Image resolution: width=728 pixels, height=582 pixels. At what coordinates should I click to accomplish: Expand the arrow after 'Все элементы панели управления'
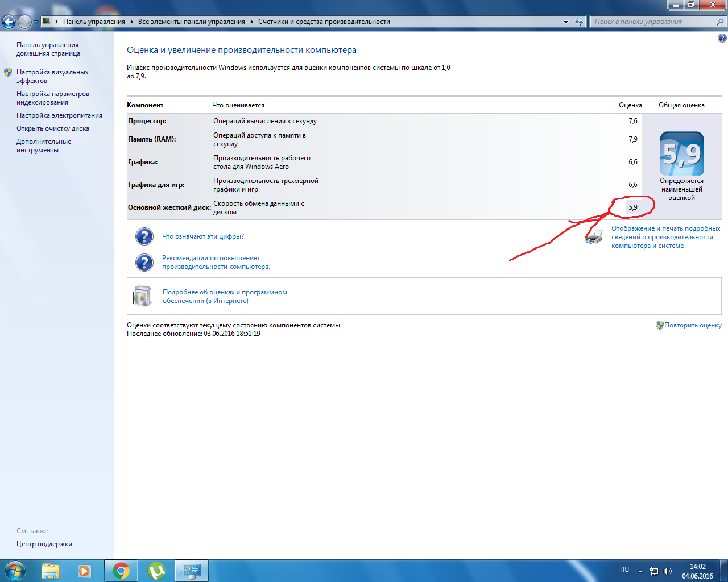tap(252, 22)
